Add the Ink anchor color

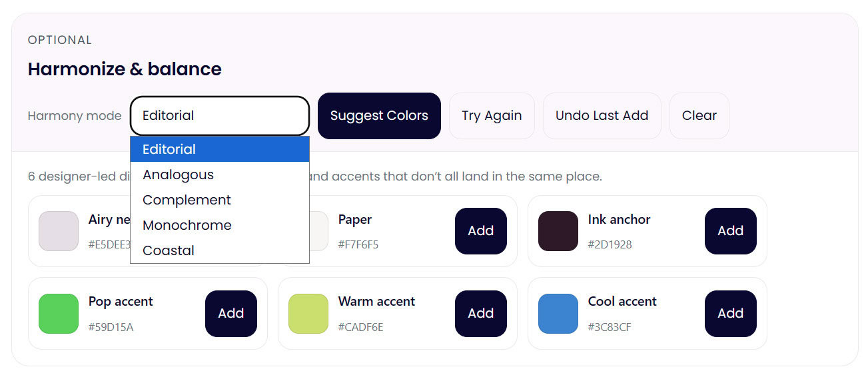730,231
